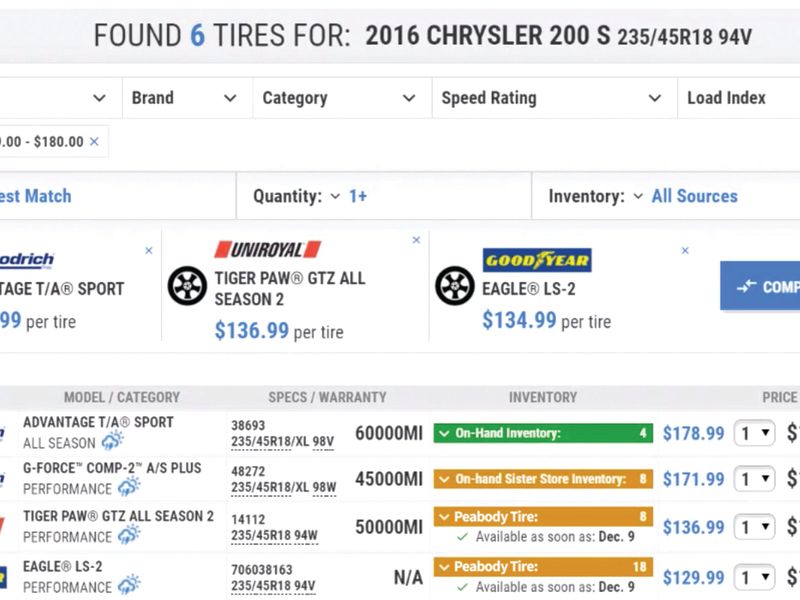Change quantity for Advantage T/A Sport row
Image resolution: width=800 pixels, height=600 pixels.
755,434
